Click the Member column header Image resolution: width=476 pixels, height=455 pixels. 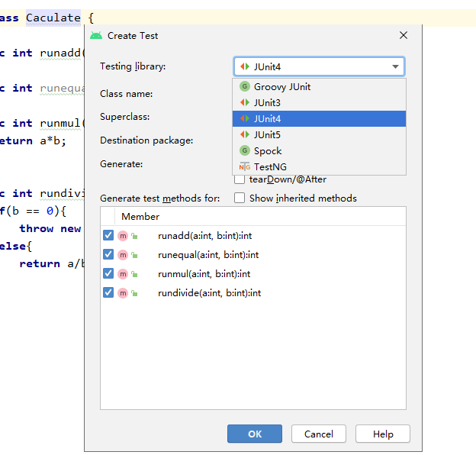point(140,217)
